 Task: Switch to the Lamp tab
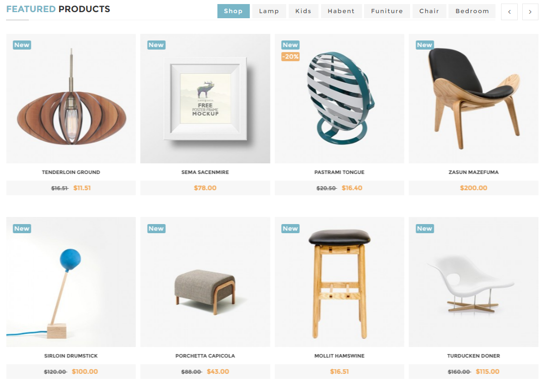269,11
